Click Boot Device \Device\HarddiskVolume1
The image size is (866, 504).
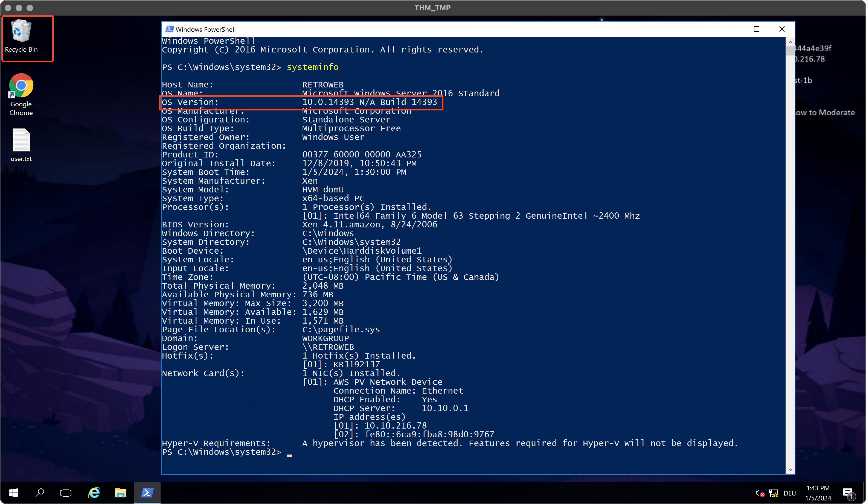[362, 251]
